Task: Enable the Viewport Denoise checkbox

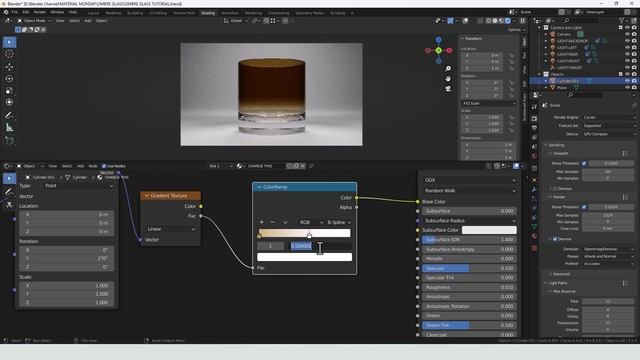Action: pyautogui.click(x=555, y=189)
